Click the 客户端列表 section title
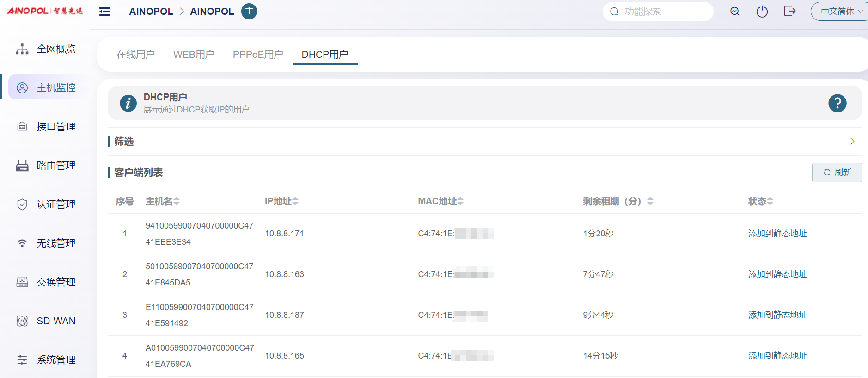This screenshot has height=378, width=868. click(138, 173)
